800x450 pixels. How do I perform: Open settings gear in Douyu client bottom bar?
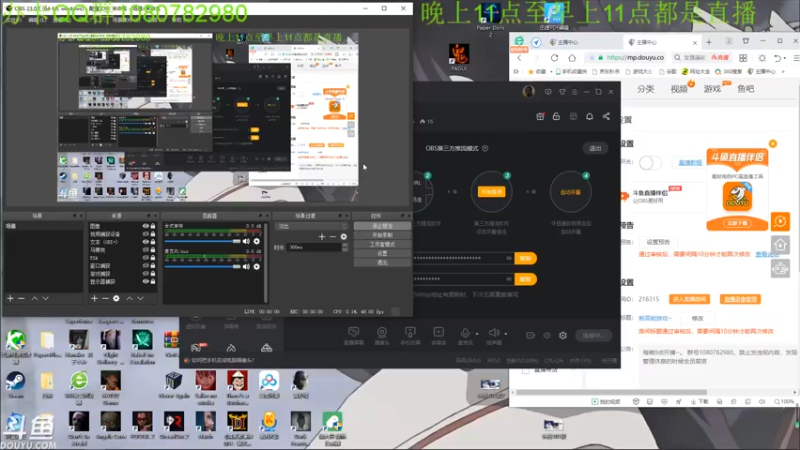click(563, 335)
